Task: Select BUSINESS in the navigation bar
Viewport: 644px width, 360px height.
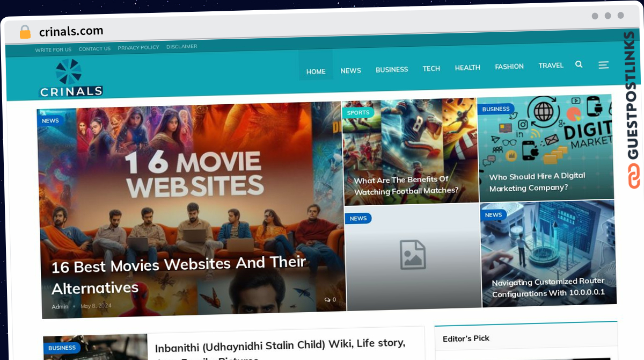Action: pos(392,70)
